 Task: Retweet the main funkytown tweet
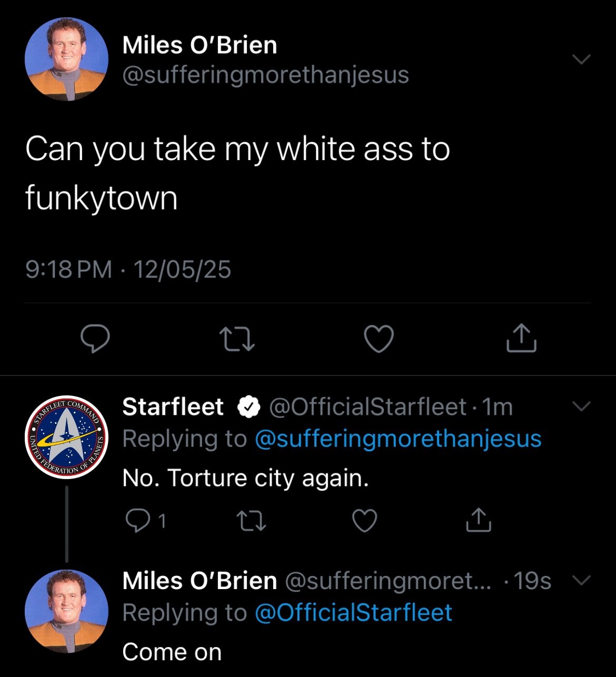click(237, 338)
